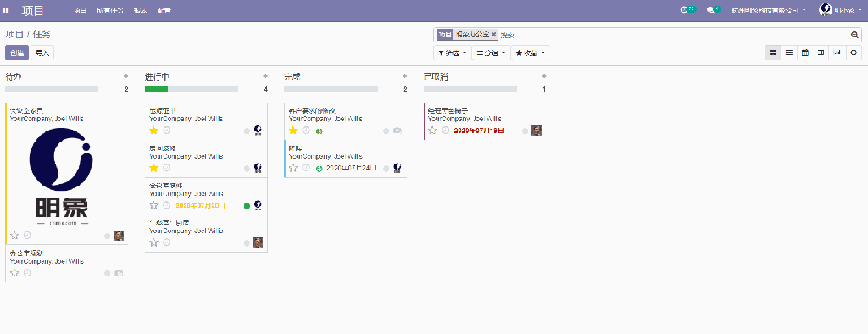Switch to pivot table view icon
The height and width of the screenshot is (334, 868).
click(821, 53)
